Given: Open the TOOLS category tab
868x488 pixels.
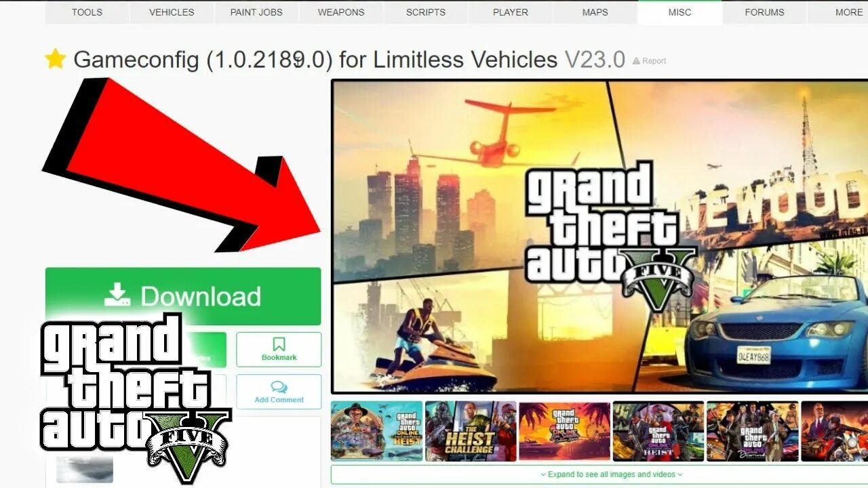Looking at the screenshot, I should [x=87, y=12].
